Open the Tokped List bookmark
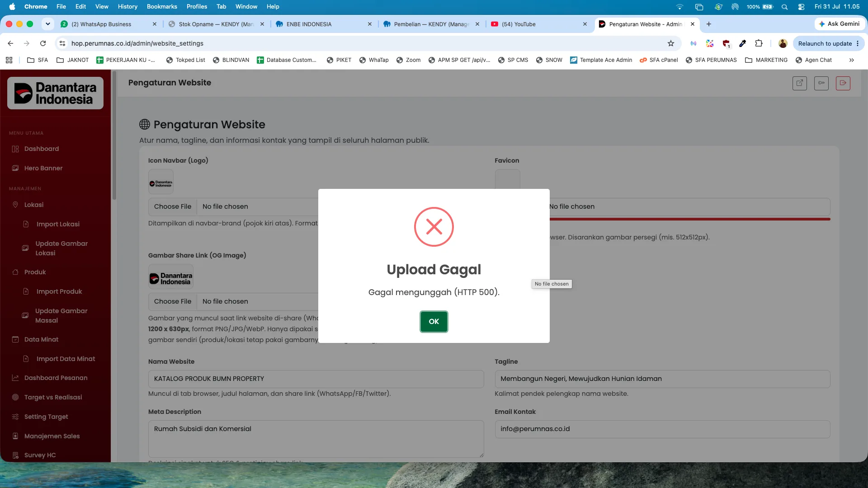 (x=186, y=60)
